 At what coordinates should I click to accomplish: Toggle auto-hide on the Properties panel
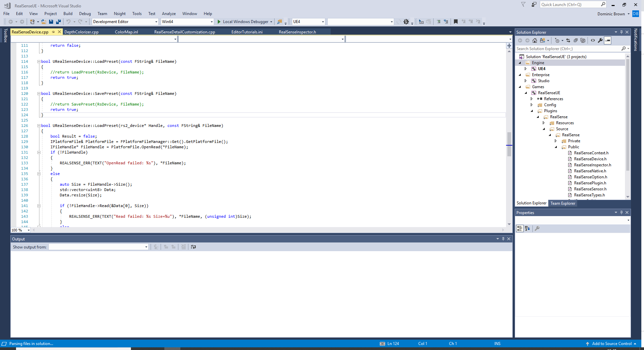pos(621,212)
